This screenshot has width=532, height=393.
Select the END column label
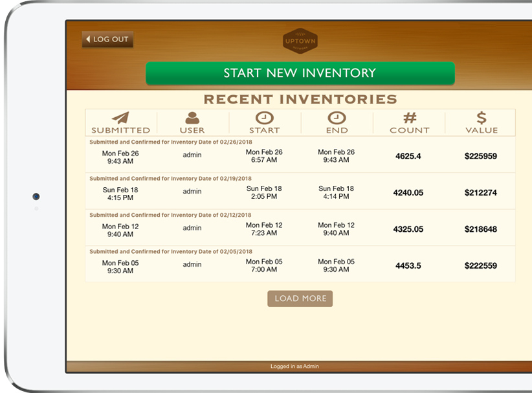337,130
